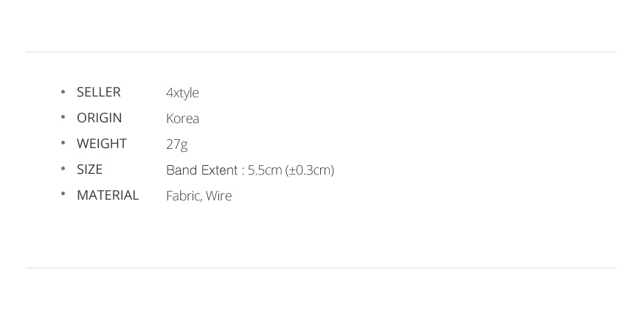
Task: Select the Band Extent size text
Action: (x=250, y=170)
